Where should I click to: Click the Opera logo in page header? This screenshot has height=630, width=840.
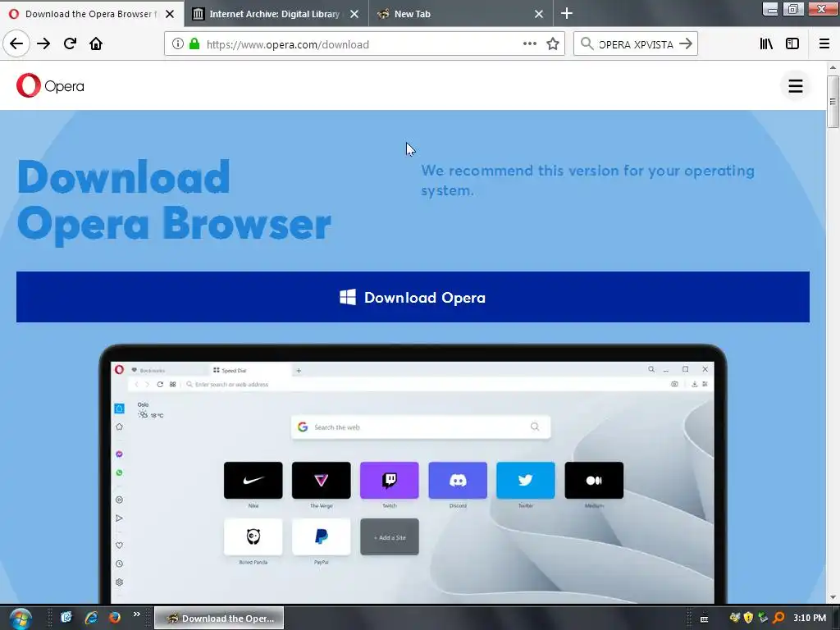[50, 85]
